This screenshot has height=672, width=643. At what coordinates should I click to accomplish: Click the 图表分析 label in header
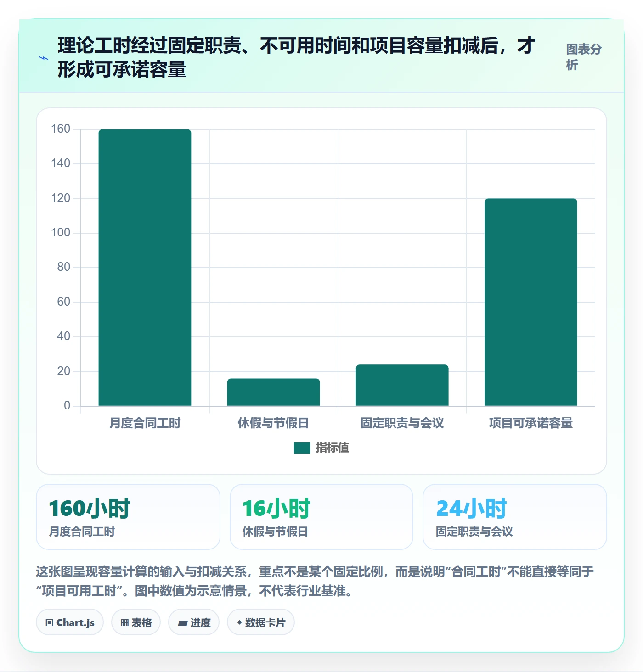(x=584, y=57)
